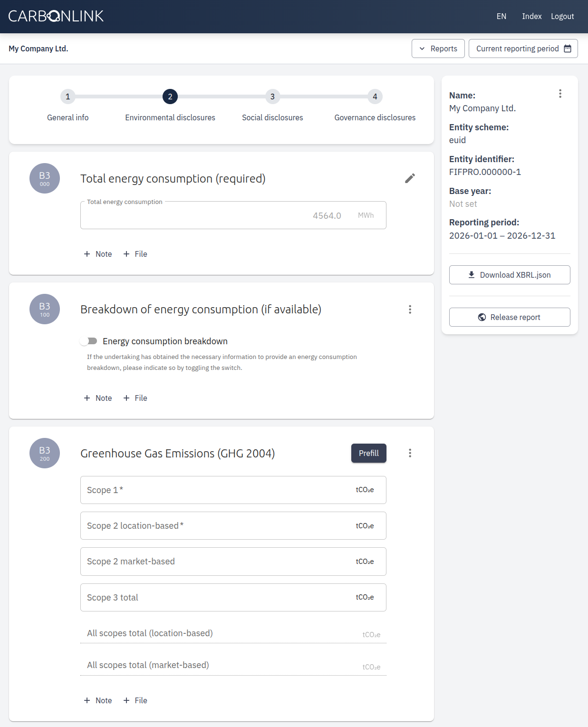Toggle Energy consumption breakdown switch
The width and height of the screenshot is (588, 727).
pos(89,341)
